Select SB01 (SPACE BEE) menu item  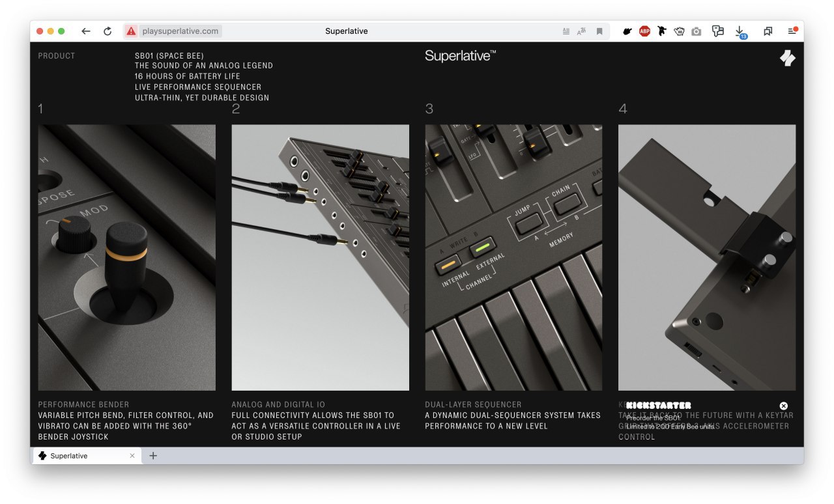[x=169, y=56]
